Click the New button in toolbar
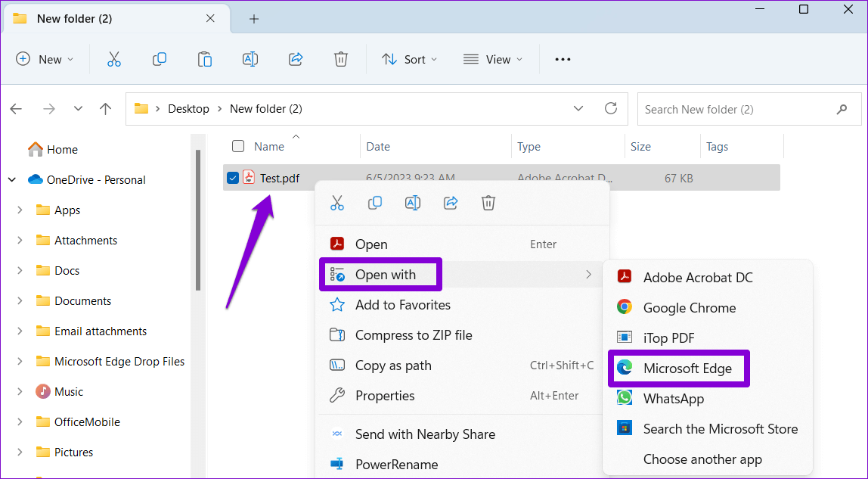868x479 pixels. pyautogui.click(x=45, y=59)
